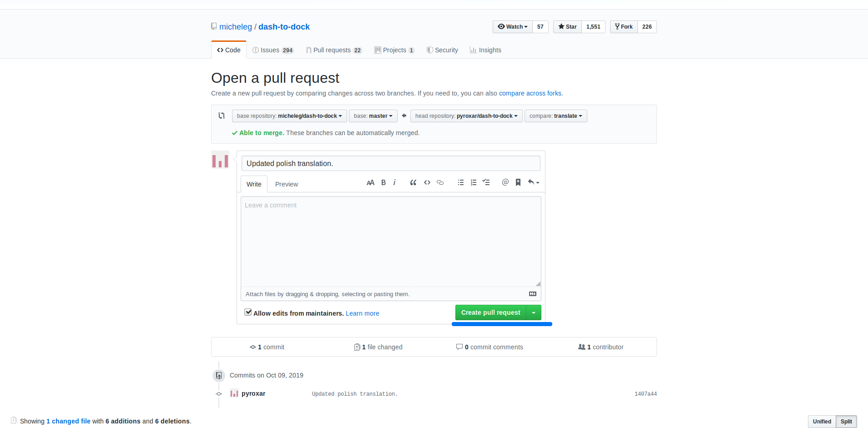Follow the compare across forks link
The width and height of the screenshot is (868, 428).
tap(530, 93)
